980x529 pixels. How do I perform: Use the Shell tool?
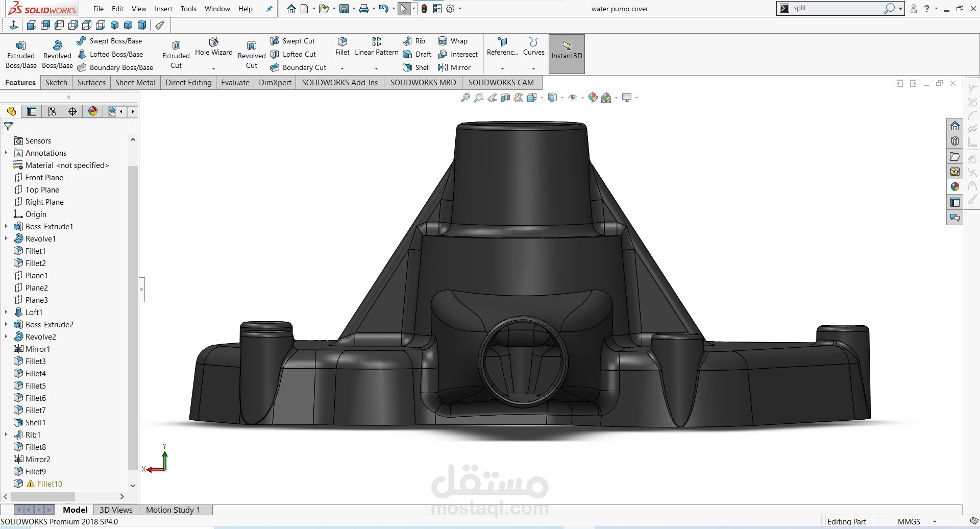click(x=416, y=67)
